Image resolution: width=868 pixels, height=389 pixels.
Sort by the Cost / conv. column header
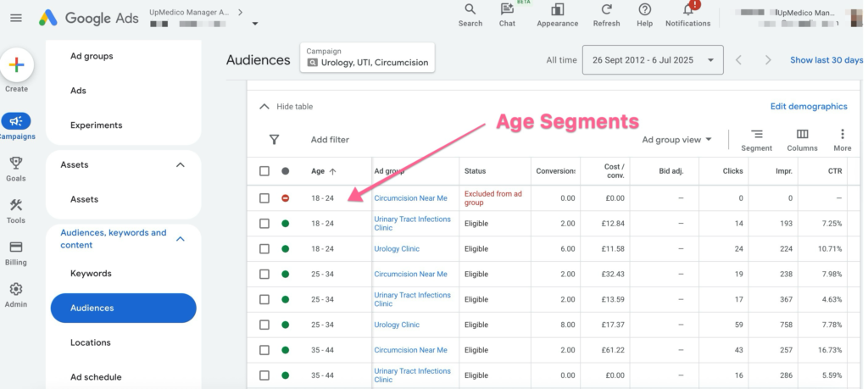[614, 171]
